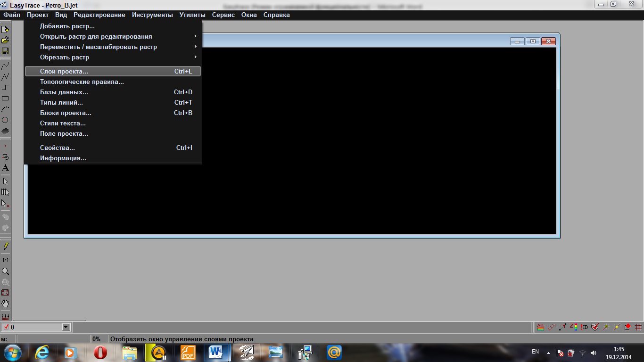The width and height of the screenshot is (644, 362).
Task: Select the dotted arc tool
Action: pos(5,109)
